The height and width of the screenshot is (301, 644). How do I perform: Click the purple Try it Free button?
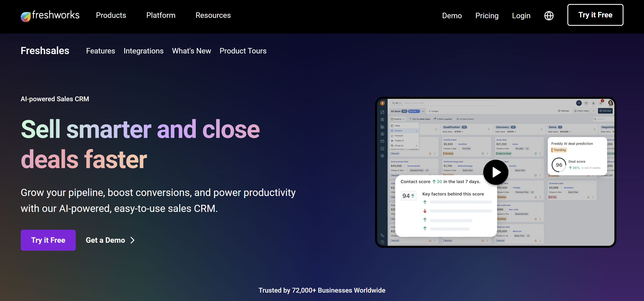(48, 240)
